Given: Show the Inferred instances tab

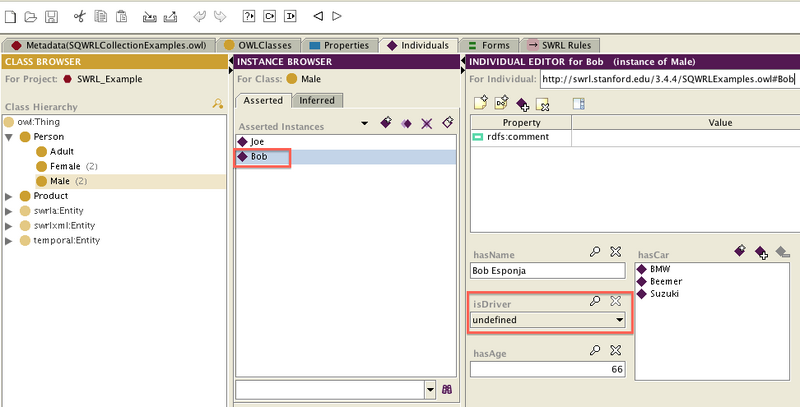Looking at the screenshot, I should pos(317,100).
